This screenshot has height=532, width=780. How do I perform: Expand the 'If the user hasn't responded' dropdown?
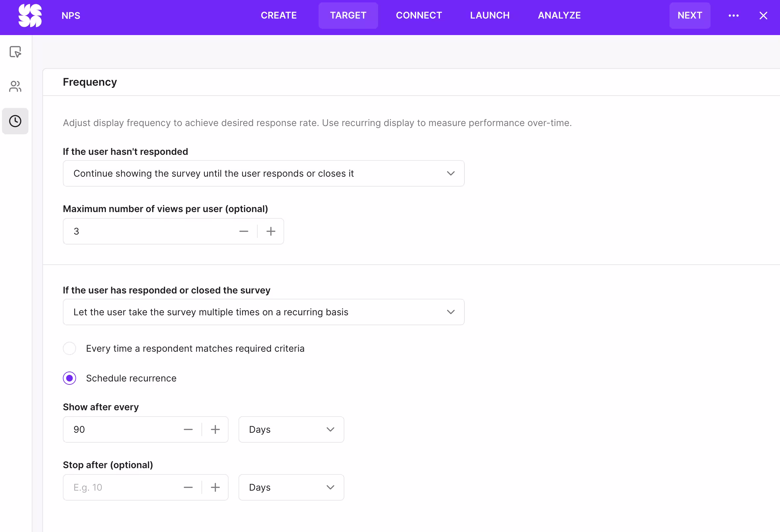pos(263,174)
